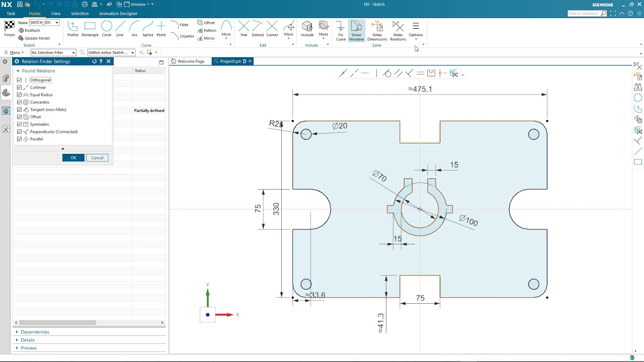Select the Corner tool
This screenshot has height=362, width=644.
[272, 29]
